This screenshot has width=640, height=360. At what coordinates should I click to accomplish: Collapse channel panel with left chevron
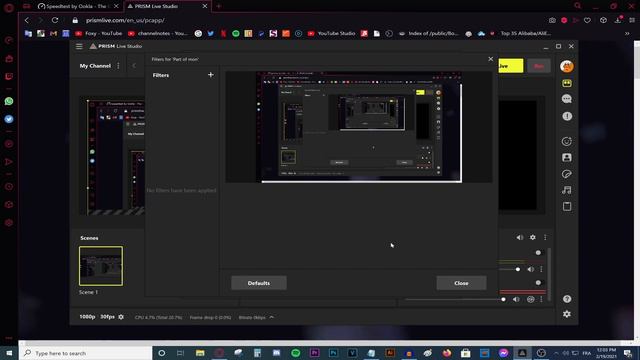tap(133, 65)
